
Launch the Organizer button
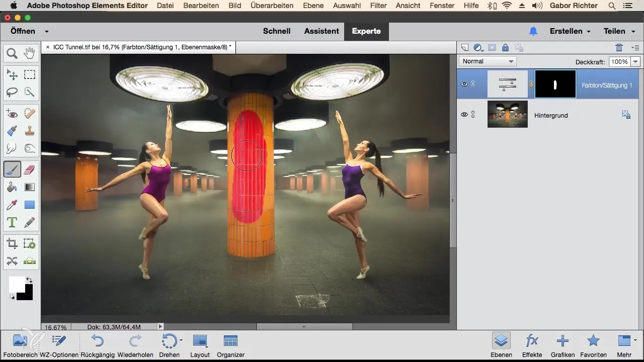230,345
